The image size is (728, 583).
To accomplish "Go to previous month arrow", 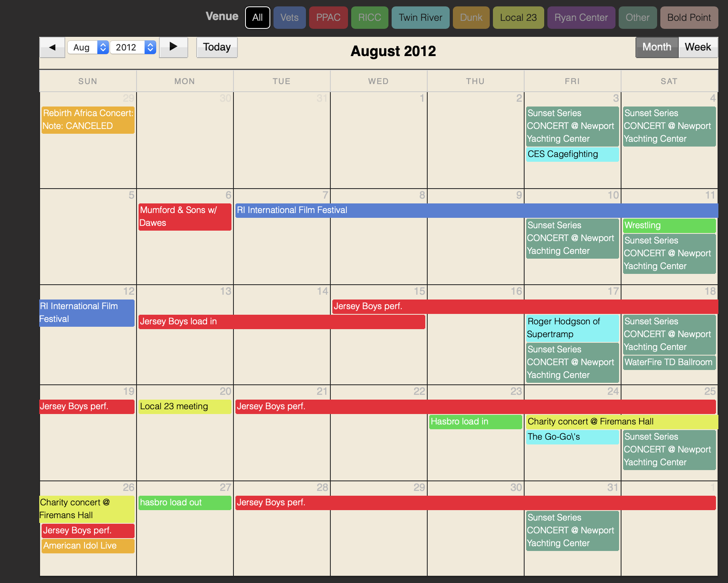I will pyautogui.click(x=52, y=47).
